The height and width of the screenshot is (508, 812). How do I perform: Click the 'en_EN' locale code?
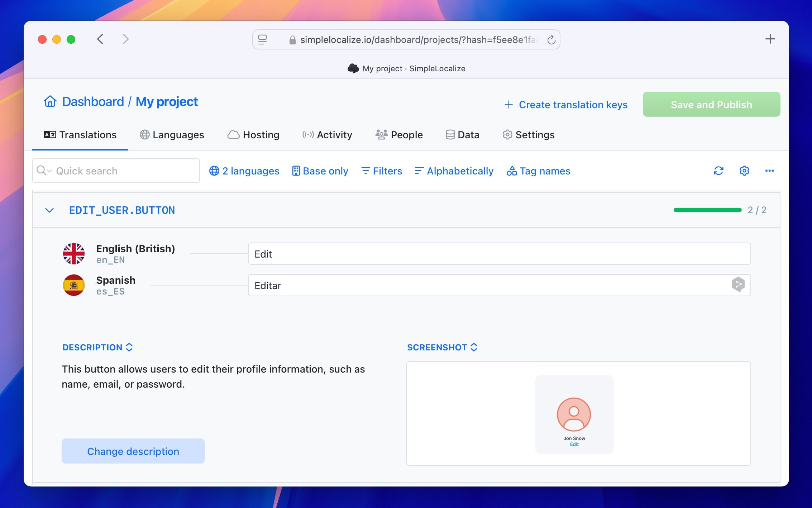click(x=110, y=260)
